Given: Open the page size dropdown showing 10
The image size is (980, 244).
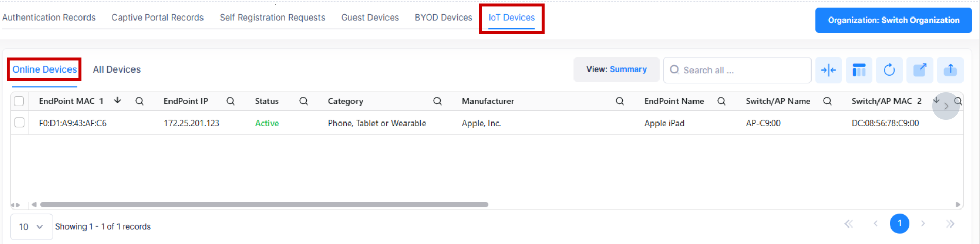Looking at the screenshot, I should (x=31, y=226).
